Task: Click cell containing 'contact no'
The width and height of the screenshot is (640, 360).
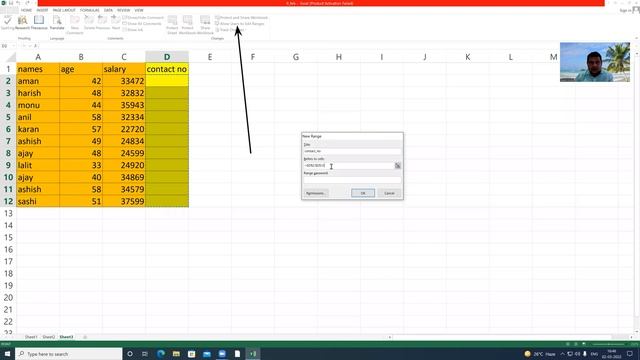Action: click(167, 69)
